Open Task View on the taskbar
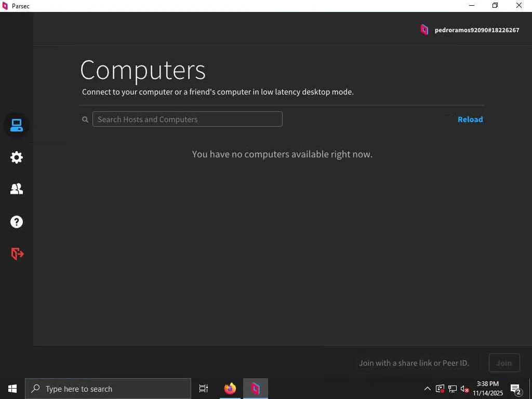 click(204, 389)
